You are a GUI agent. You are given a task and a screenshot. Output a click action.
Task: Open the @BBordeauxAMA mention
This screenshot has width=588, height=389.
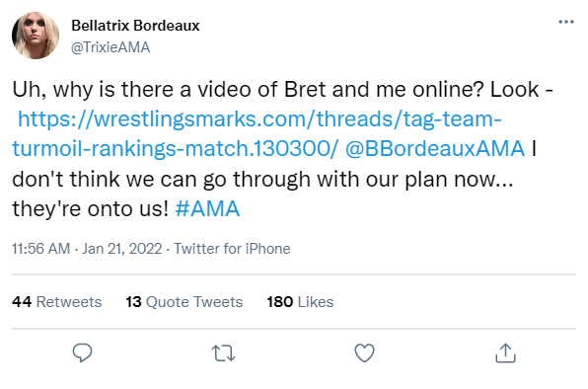pos(435,148)
